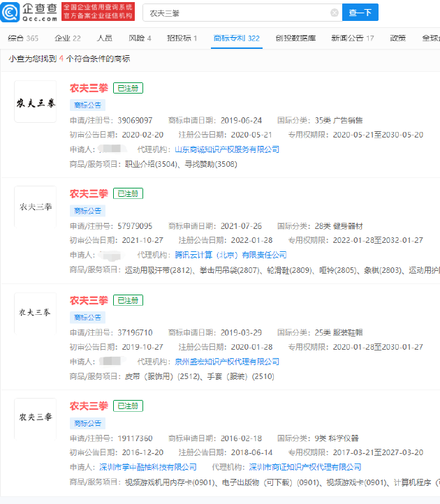
Task: Select registration number 37196710 text
Action: point(135,333)
